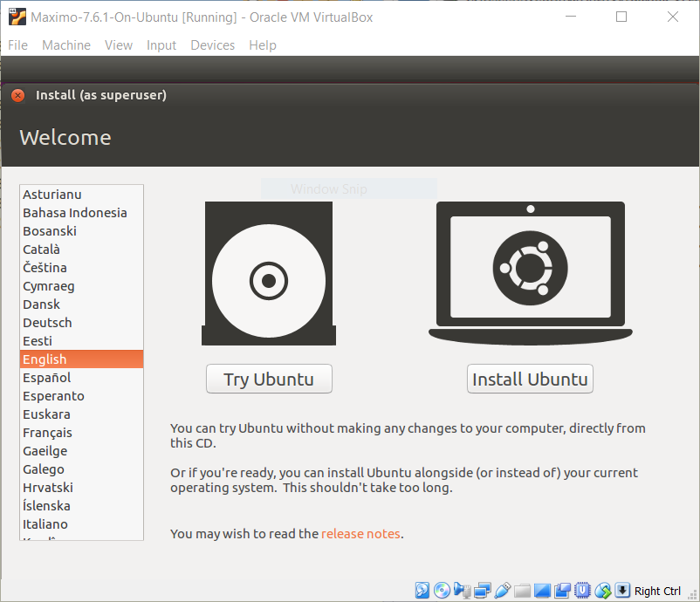Select Hrvatski language
Image resolution: width=700 pixels, height=602 pixels.
[81, 488]
